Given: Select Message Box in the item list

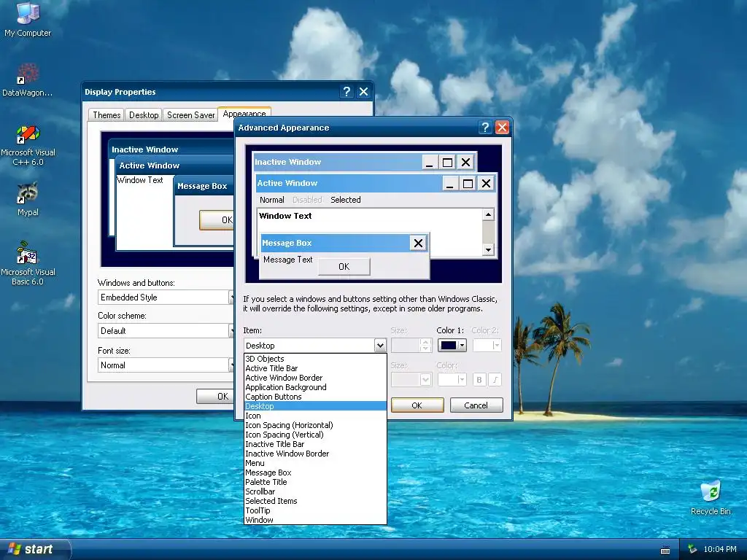Looking at the screenshot, I should click(315, 472).
